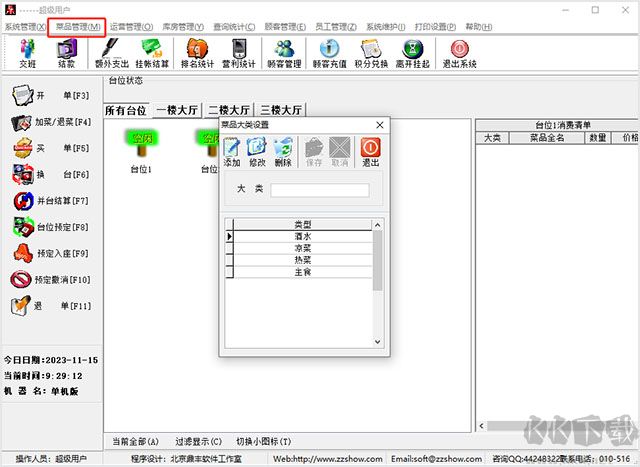The width and height of the screenshot is (640, 467).
Task: Open 积分兑换 points exchange
Action: click(x=371, y=53)
